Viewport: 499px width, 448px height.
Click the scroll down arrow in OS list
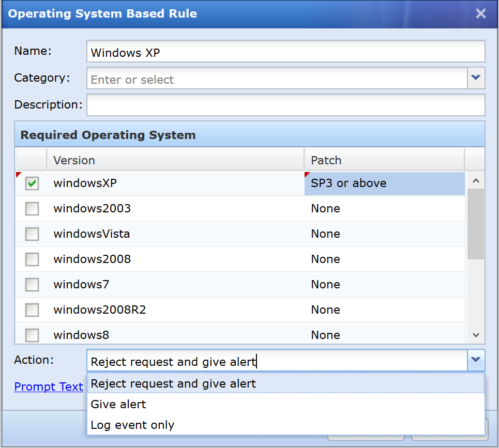pos(476,335)
